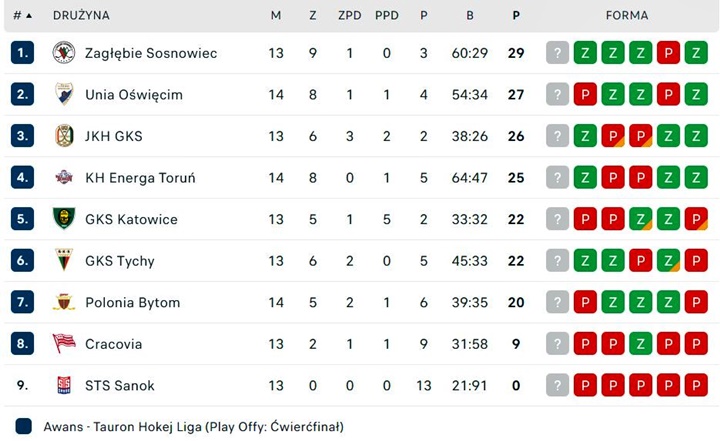Click STS Sanok's last red P result
The height and width of the screenshot is (441, 720).
(697, 385)
